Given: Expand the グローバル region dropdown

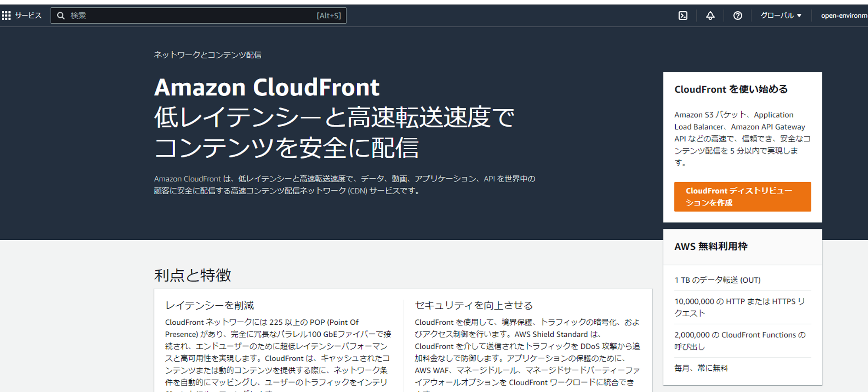Looking at the screenshot, I should [x=781, y=16].
